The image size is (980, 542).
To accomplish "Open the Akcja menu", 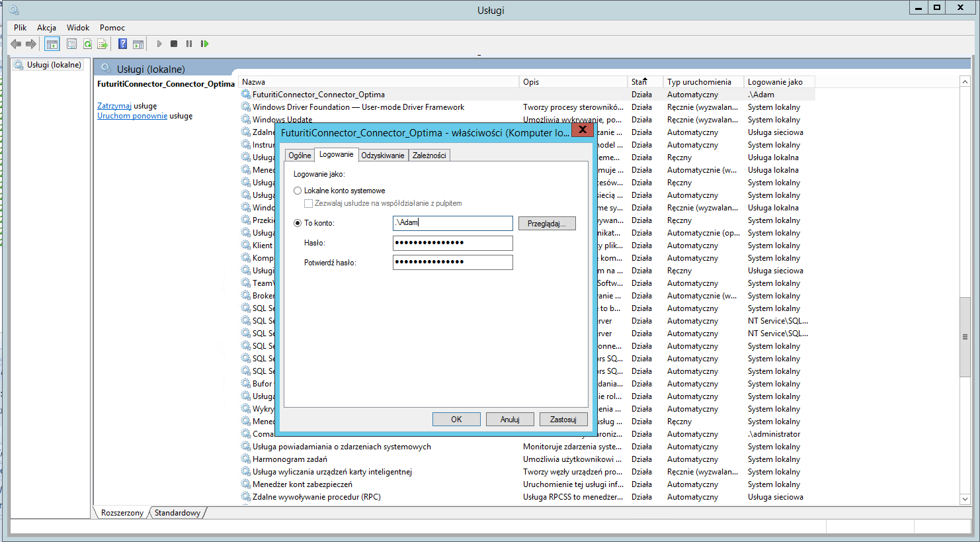I will click(x=46, y=28).
